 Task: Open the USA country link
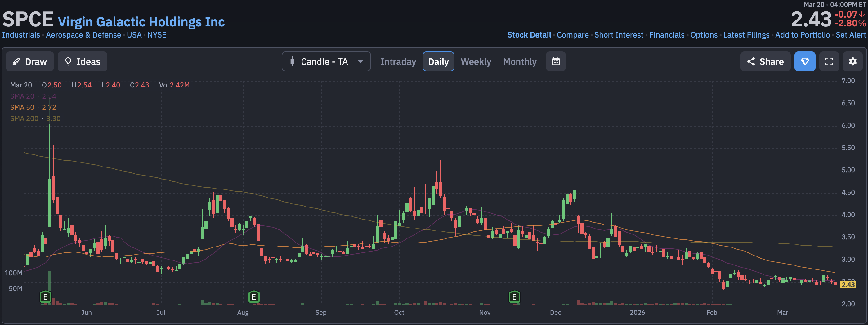(134, 35)
